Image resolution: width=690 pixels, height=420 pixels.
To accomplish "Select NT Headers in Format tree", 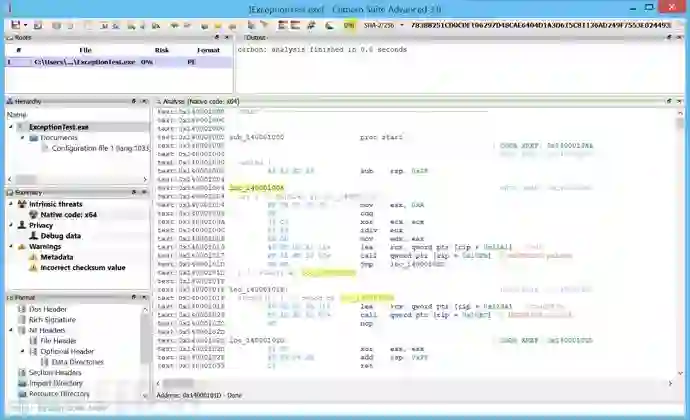I will 47,330.
